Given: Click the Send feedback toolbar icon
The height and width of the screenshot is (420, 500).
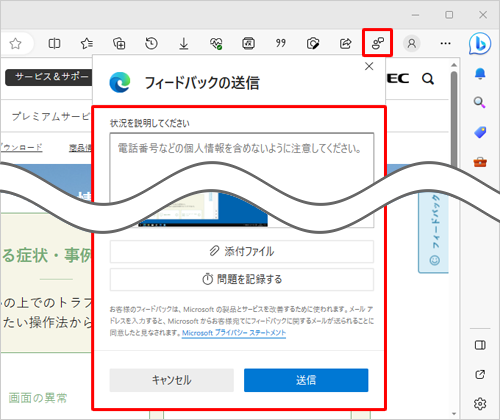Looking at the screenshot, I should tap(378, 43).
